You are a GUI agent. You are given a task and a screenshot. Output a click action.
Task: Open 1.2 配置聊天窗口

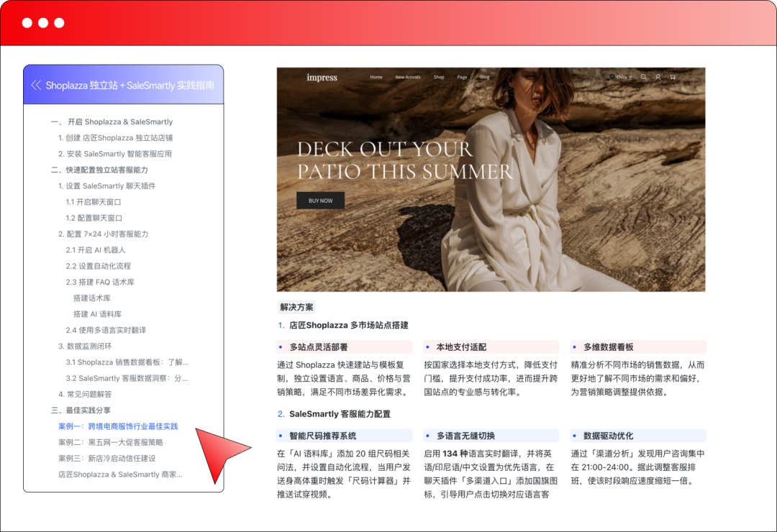94,218
